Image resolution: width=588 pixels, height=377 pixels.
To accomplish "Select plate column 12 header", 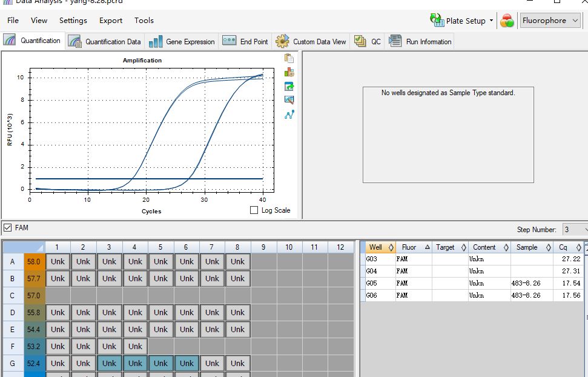I will (x=340, y=247).
